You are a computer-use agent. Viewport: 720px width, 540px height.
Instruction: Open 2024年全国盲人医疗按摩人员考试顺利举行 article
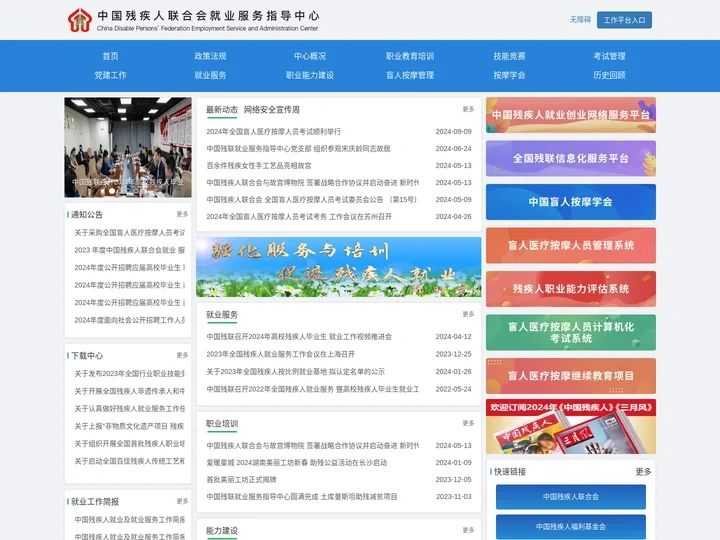coord(274,132)
